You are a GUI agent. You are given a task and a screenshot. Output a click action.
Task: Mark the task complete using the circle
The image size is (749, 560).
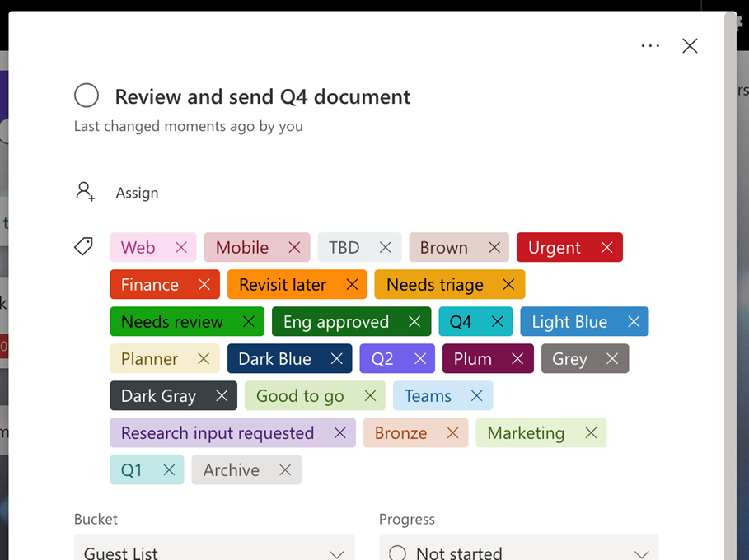tap(86, 96)
